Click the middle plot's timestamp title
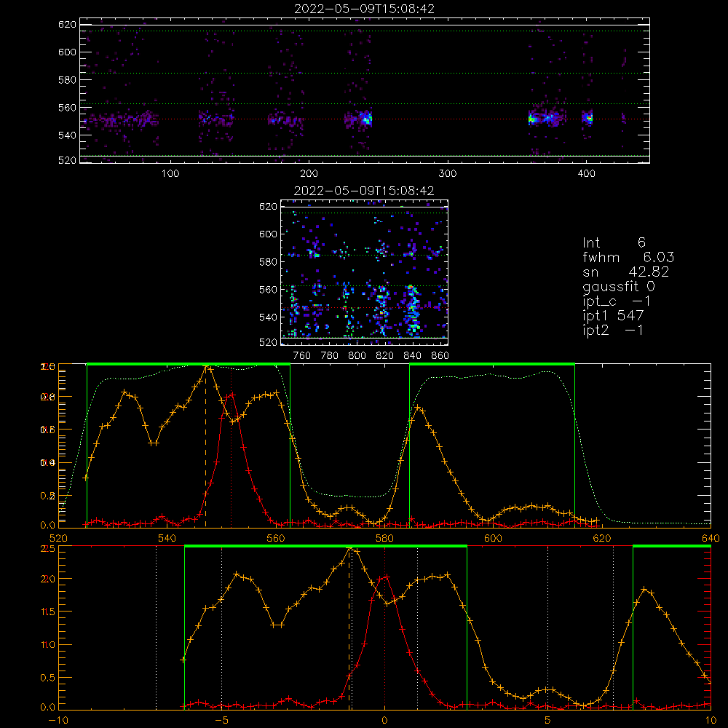The width and height of the screenshot is (728, 728). [364, 191]
